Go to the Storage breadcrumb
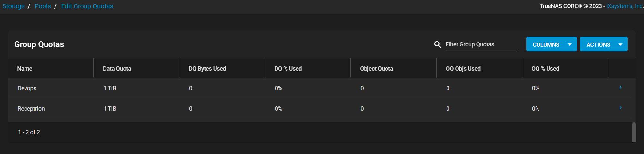 coord(14,6)
